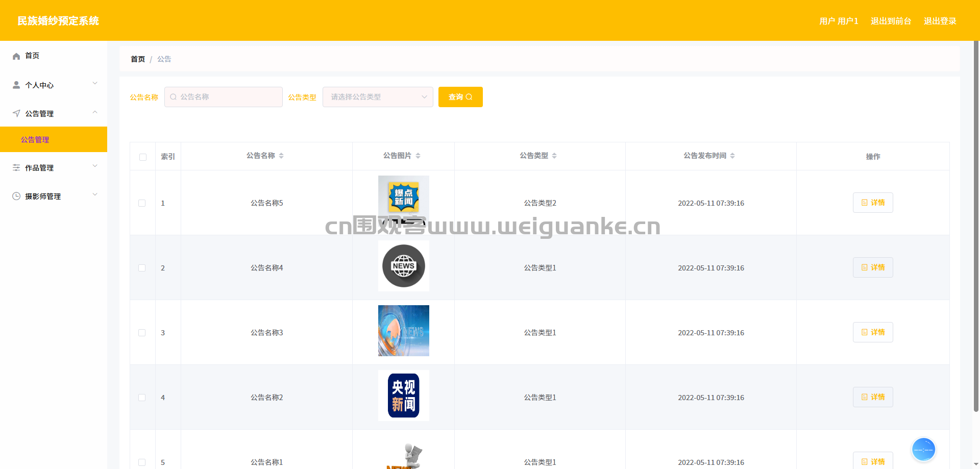
Task: Open 摄影师管理 sidebar menu
Action: click(x=54, y=196)
